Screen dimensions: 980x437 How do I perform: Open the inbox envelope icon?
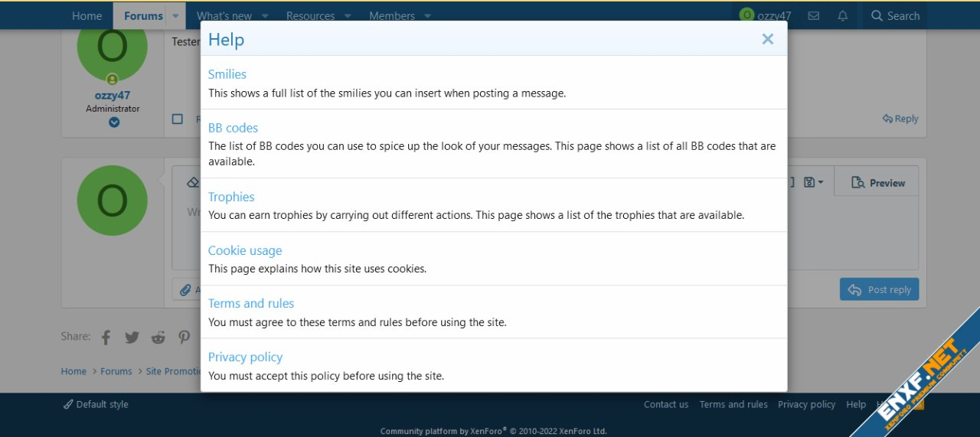[814, 16]
